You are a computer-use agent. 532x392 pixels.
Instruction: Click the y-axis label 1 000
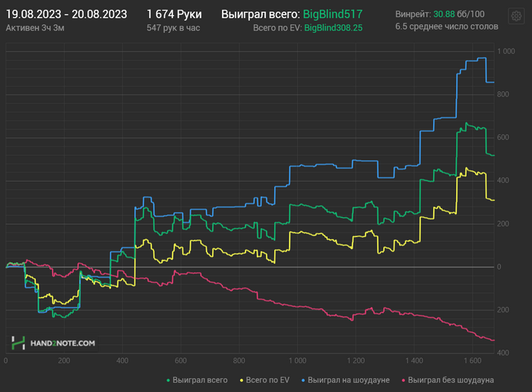click(506, 51)
